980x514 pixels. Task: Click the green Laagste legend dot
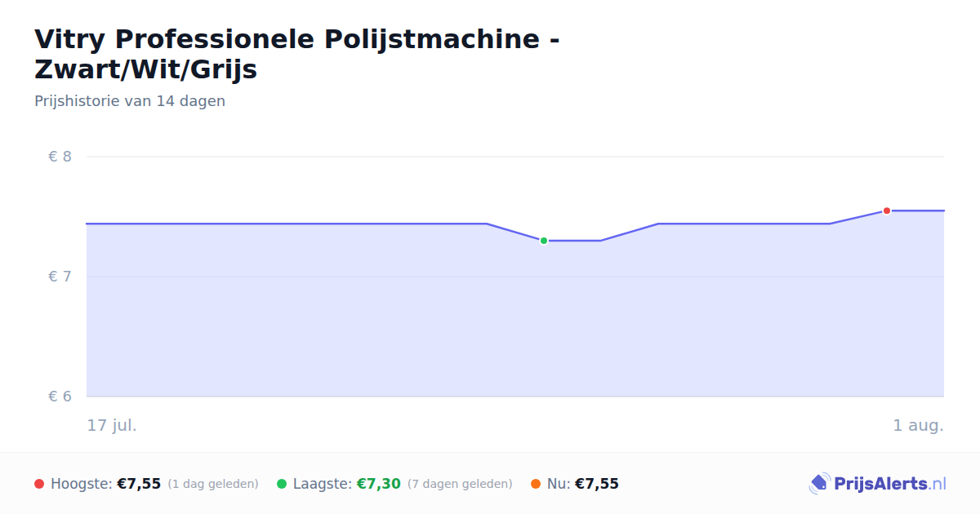click(282, 484)
